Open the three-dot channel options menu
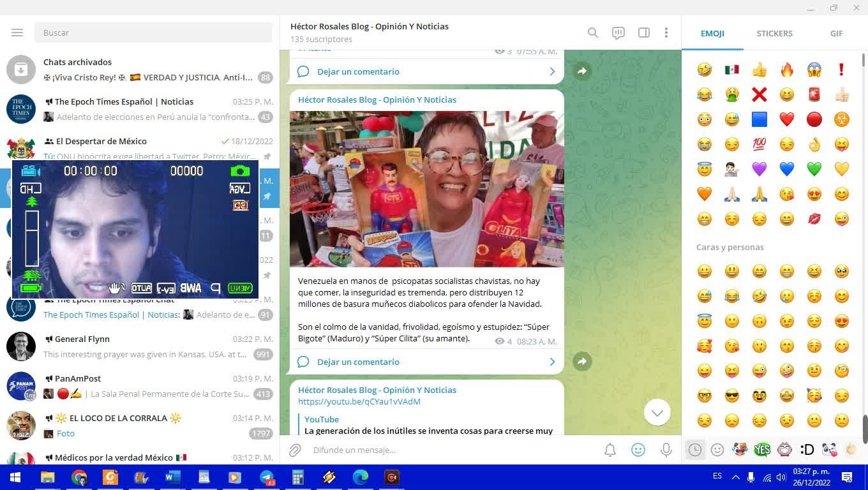 point(666,33)
